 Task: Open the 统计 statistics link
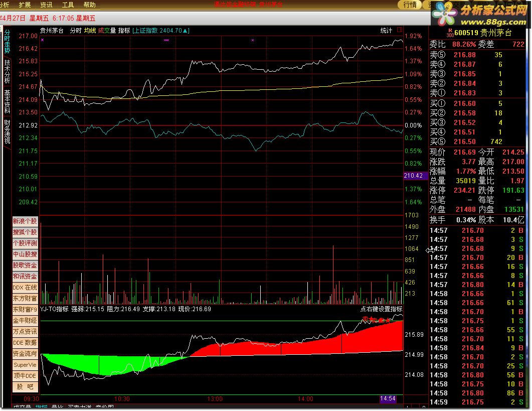(x=386, y=31)
